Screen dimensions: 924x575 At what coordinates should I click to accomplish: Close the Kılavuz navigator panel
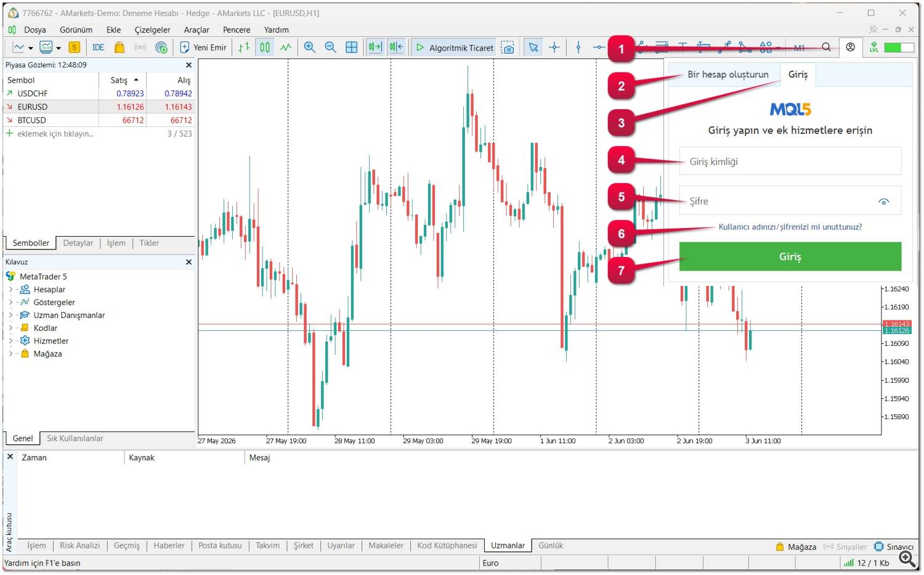(188, 262)
